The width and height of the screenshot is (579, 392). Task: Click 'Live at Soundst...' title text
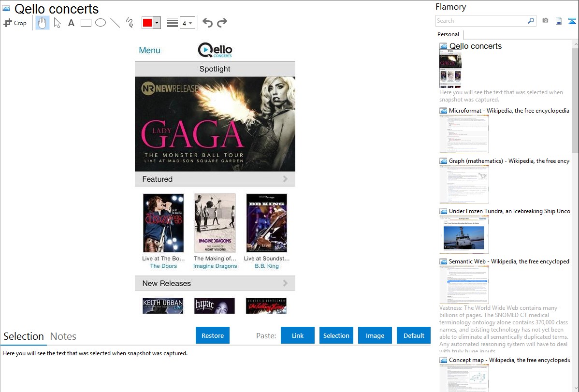[267, 259]
